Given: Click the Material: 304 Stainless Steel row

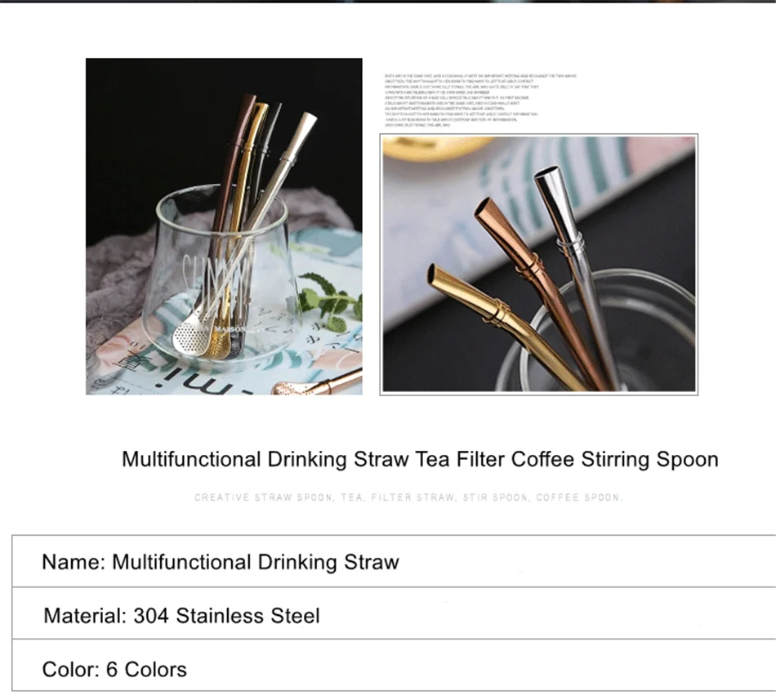Looking at the screenshot, I should point(394,613).
